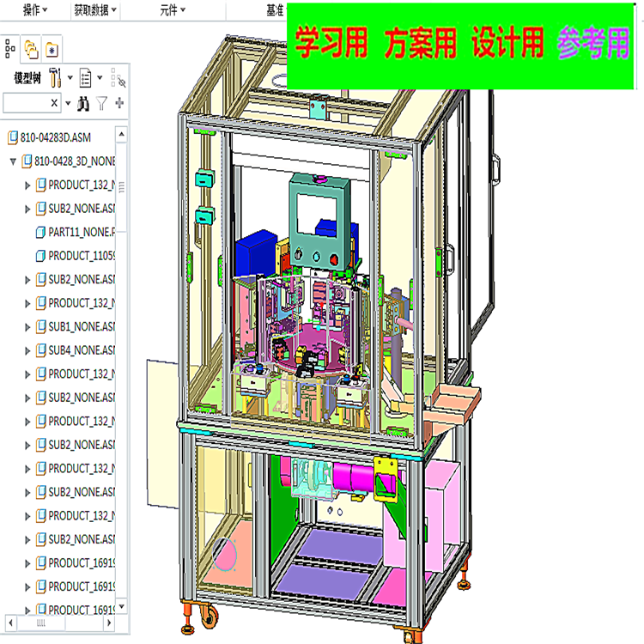Open the 基准 menu group
Viewport: 644px width, 644px height.
click(x=275, y=9)
